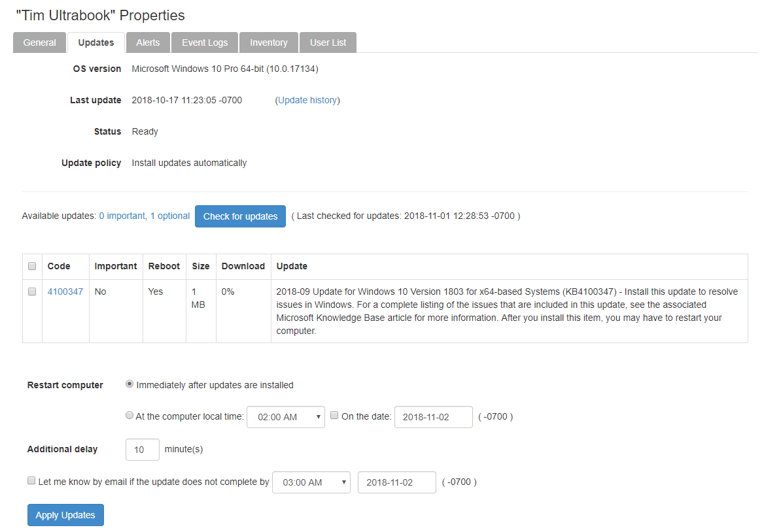Click the OS version value text

[x=225, y=69]
